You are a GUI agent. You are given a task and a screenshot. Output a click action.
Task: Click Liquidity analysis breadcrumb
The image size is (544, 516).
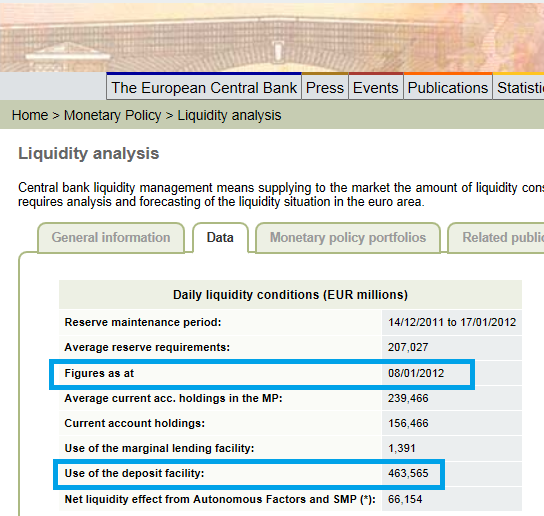pyautogui.click(x=229, y=115)
